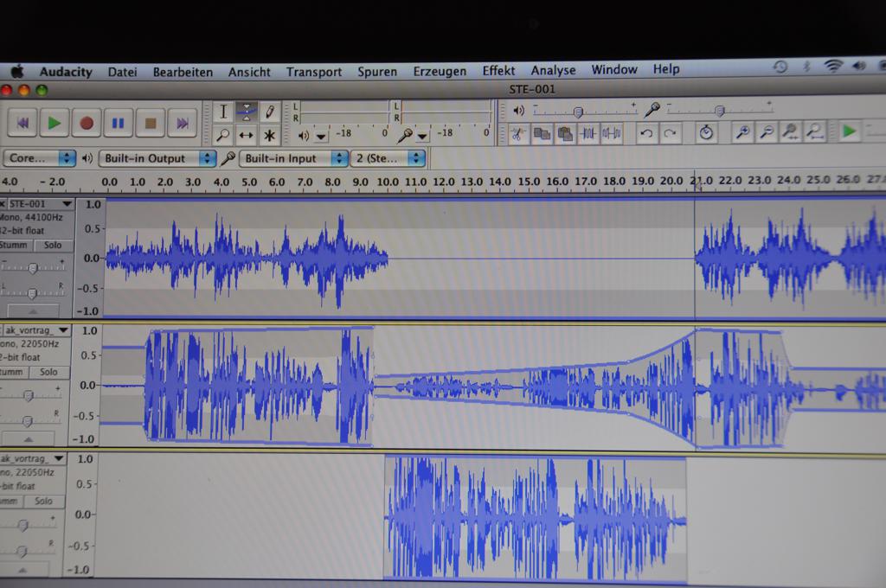Open the 2 (Ste... channels dropdown

(388, 158)
